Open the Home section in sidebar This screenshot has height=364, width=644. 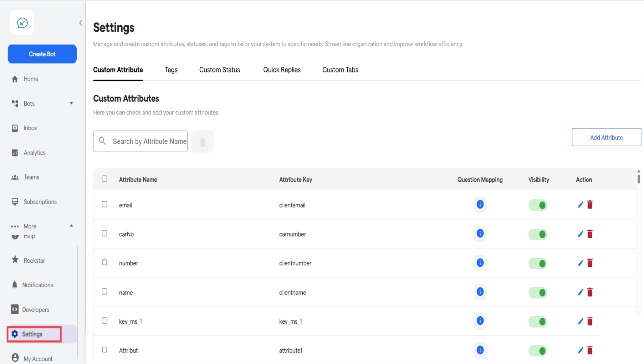[x=31, y=79]
